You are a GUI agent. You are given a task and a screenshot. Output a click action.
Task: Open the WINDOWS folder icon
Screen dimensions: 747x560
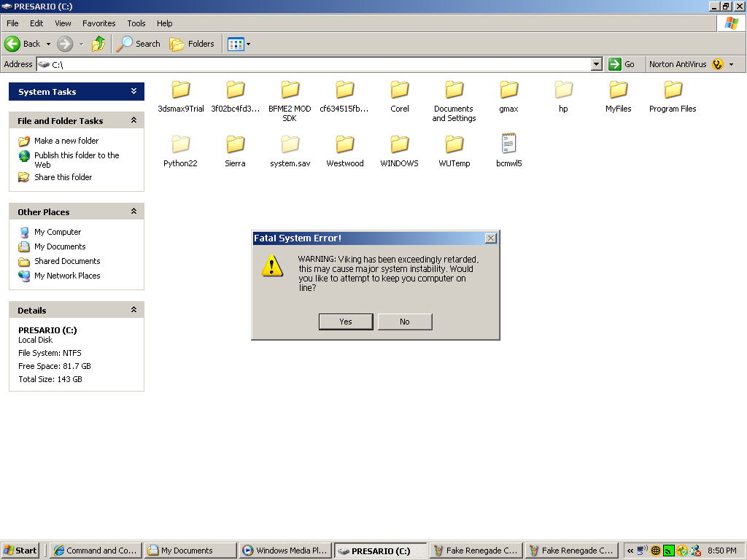[x=399, y=144]
